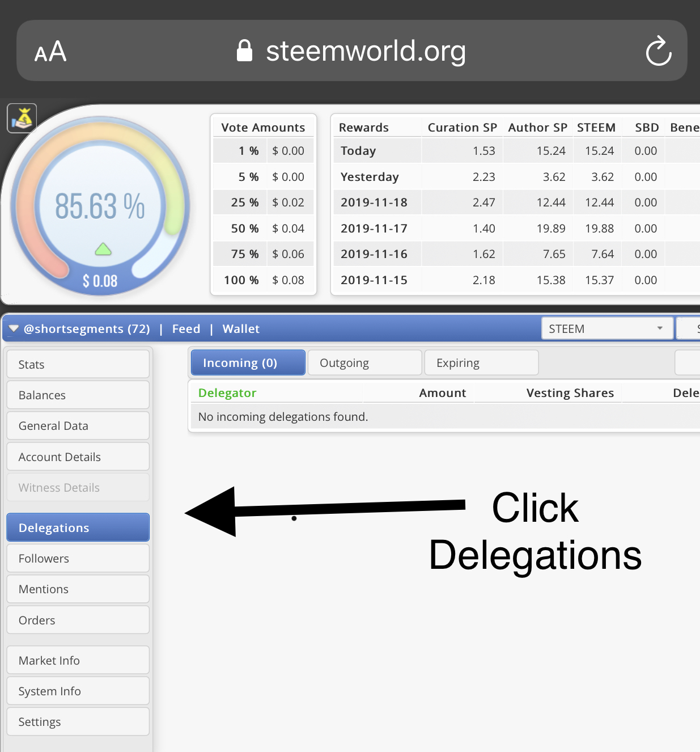Open the Stats section

78,364
